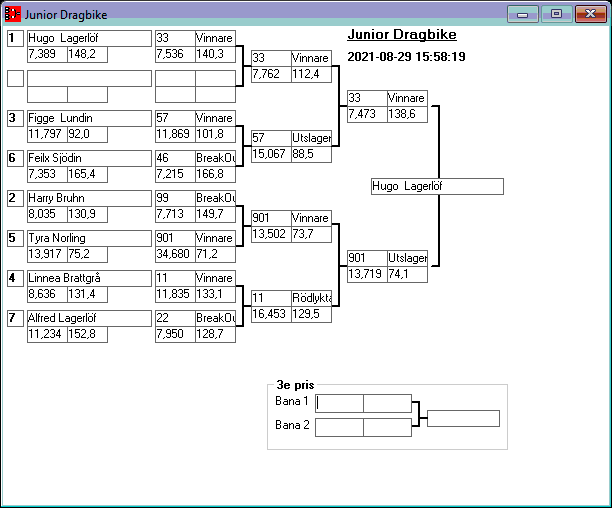The image size is (612, 508).
Task: Click the time value 13,917
Action: tap(47, 254)
